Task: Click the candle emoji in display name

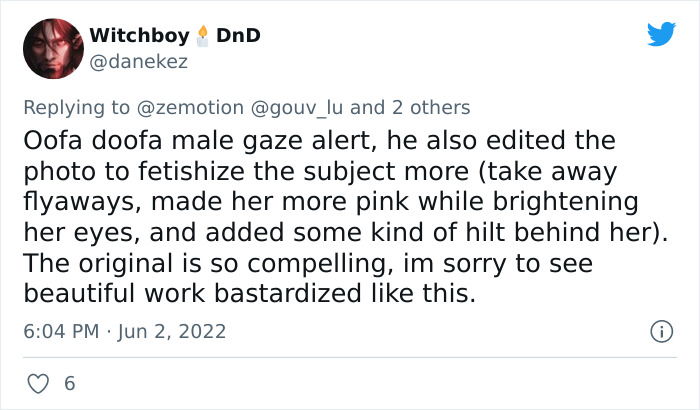Action: click(203, 36)
